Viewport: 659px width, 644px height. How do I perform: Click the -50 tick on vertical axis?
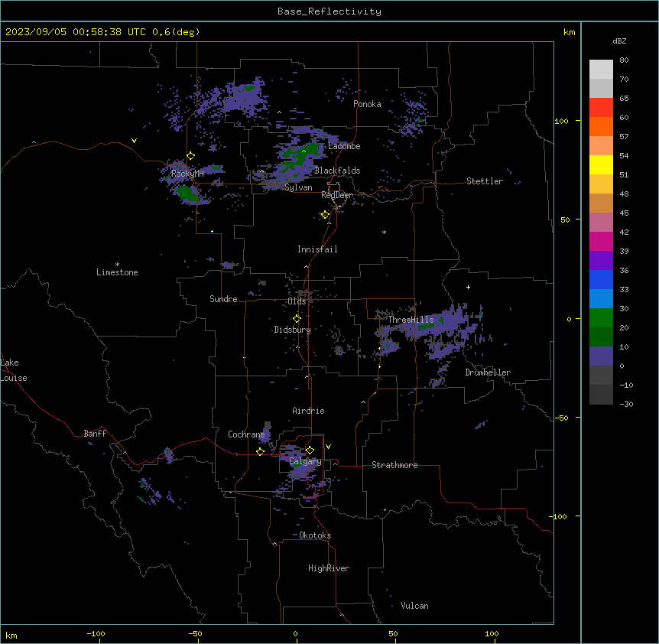561,418
